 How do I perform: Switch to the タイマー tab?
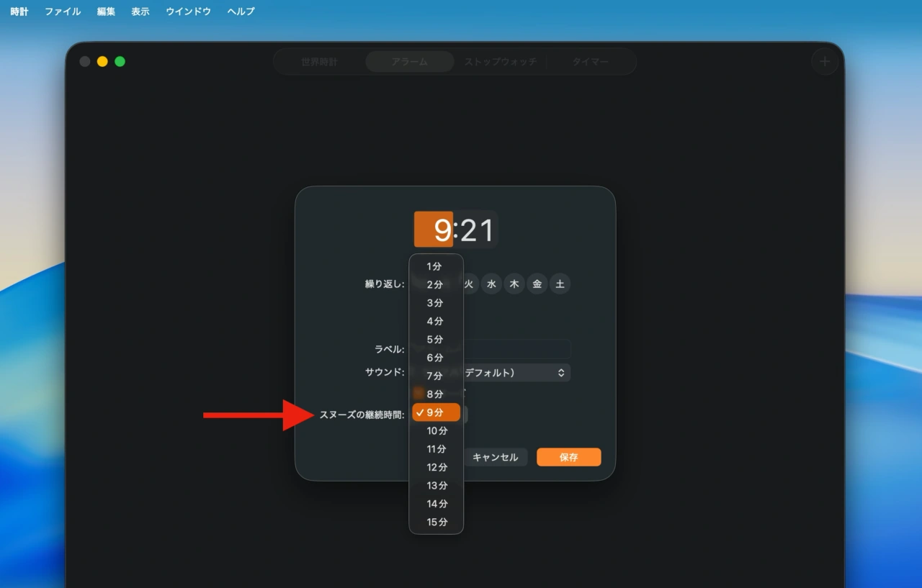point(590,62)
